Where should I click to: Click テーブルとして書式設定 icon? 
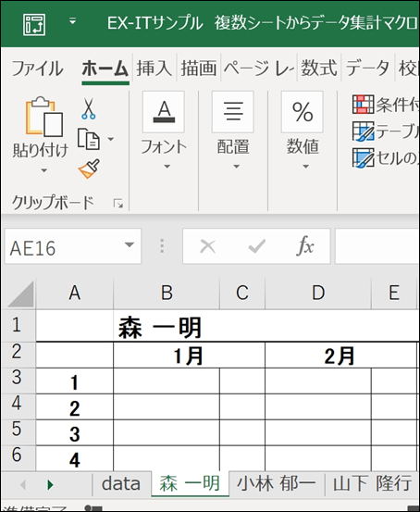click(x=364, y=131)
